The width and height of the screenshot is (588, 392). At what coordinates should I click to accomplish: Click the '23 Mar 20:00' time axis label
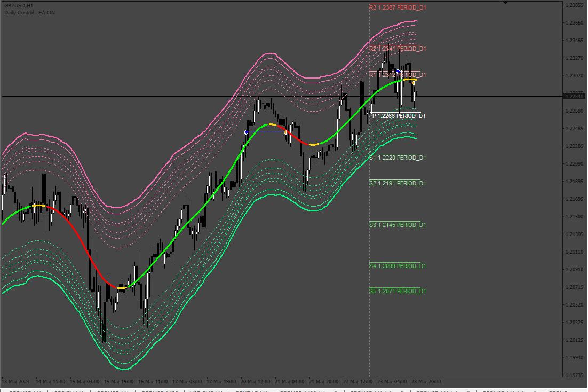(426, 381)
